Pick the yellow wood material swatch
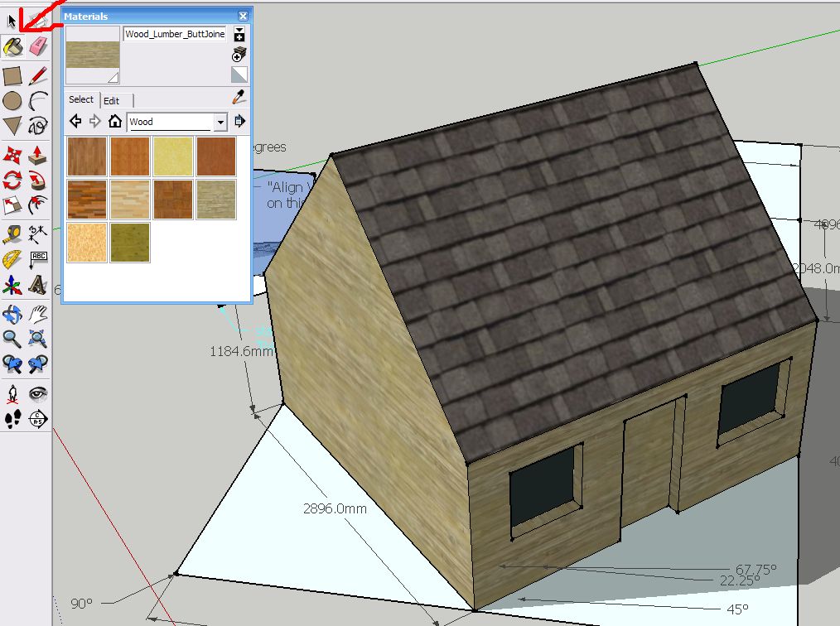 (x=173, y=156)
